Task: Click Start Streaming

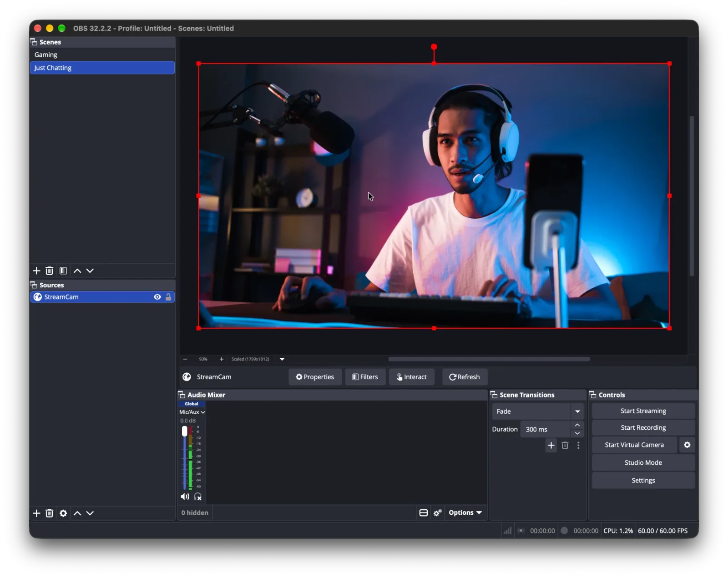Action: tap(643, 411)
